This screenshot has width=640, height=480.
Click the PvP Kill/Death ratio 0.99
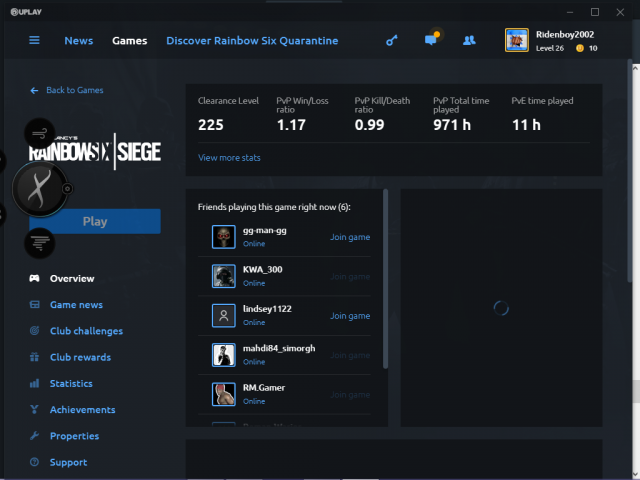coord(369,124)
